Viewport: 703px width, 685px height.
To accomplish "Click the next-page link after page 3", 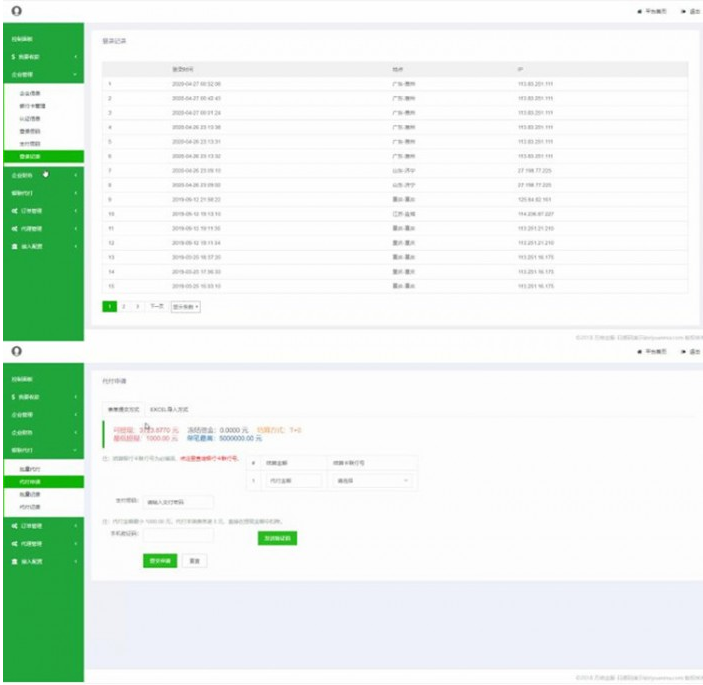I will 157,307.
